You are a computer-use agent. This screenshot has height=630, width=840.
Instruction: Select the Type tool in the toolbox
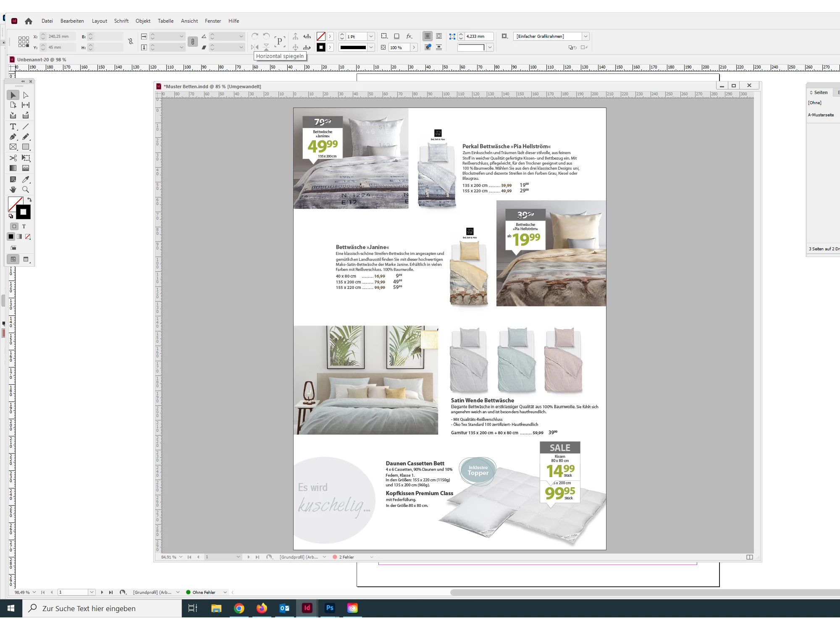click(x=13, y=126)
